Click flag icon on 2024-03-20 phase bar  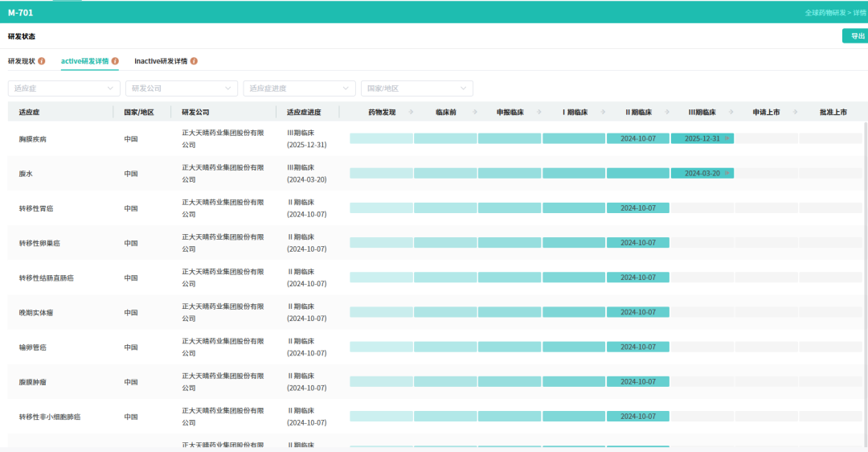(727, 174)
